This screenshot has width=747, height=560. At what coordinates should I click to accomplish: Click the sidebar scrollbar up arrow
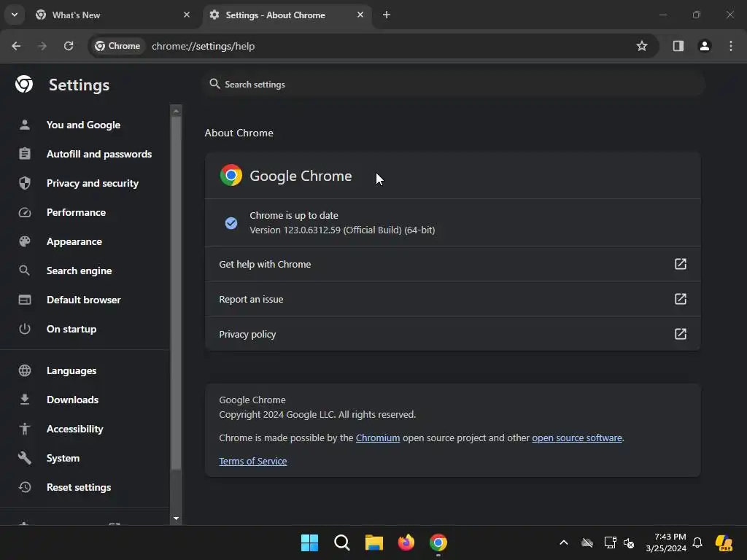[177, 111]
